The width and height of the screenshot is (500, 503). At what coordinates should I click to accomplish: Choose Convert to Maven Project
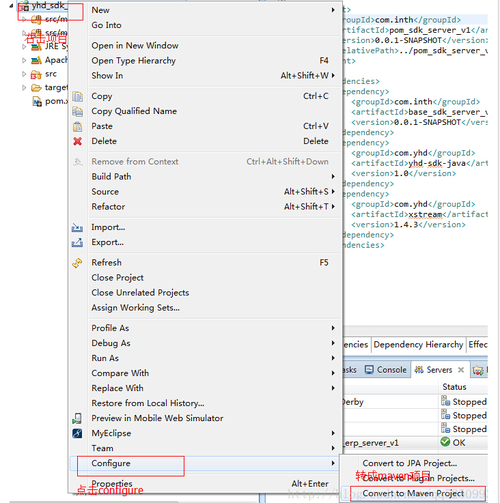coord(413,493)
